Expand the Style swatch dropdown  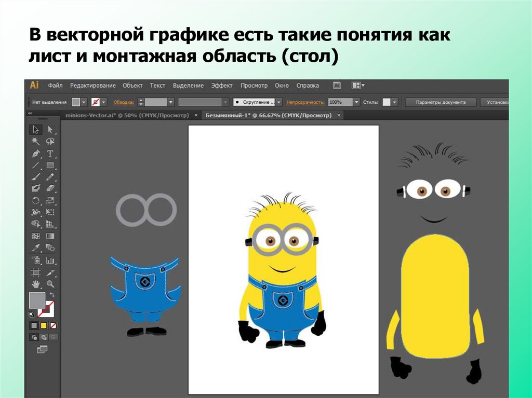[x=394, y=102]
